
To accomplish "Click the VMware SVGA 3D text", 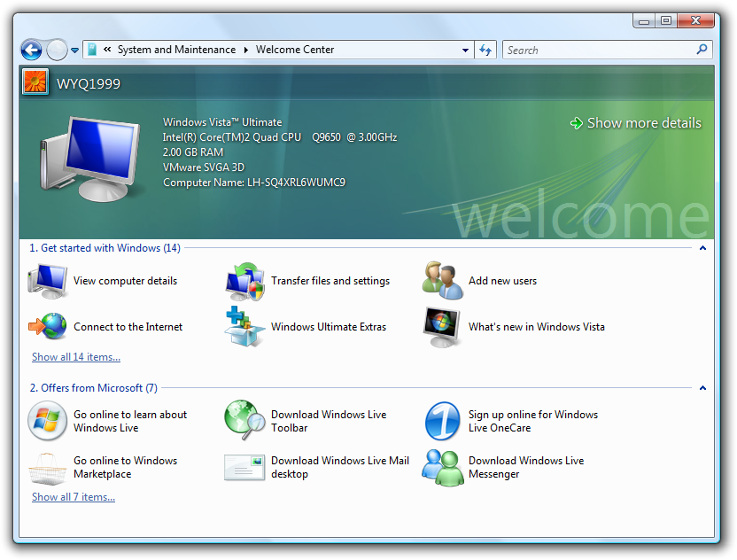I will (x=204, y=167).
